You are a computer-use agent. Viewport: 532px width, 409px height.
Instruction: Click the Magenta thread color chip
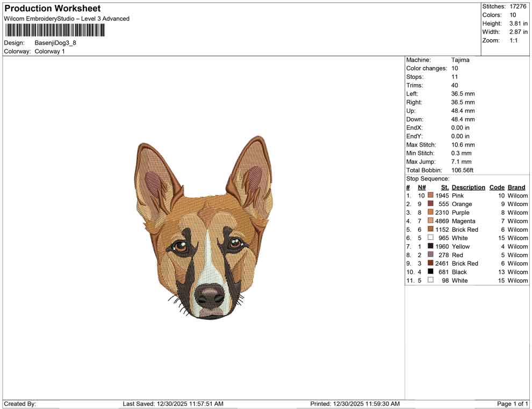pyautogui.click(x=430, y=221)
